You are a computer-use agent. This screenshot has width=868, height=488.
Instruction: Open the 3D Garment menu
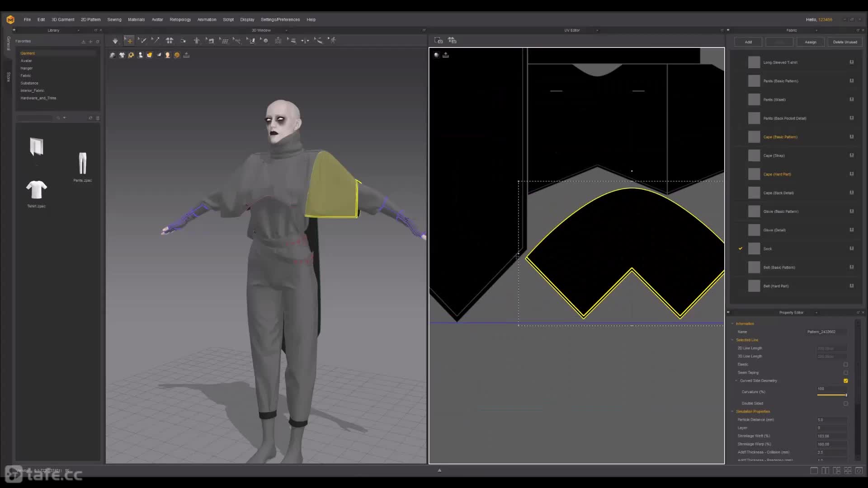(x=63, y=19)
